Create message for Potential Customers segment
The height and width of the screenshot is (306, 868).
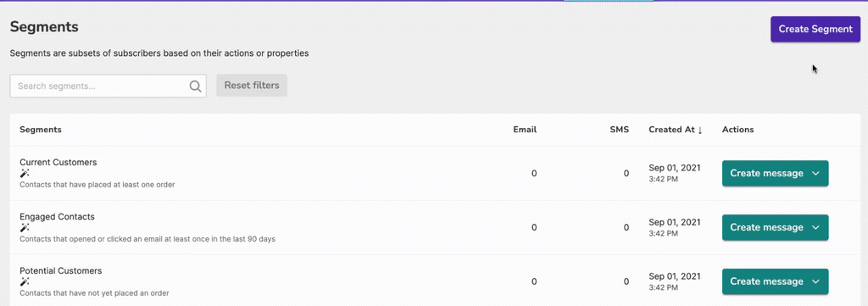(766, 281)
